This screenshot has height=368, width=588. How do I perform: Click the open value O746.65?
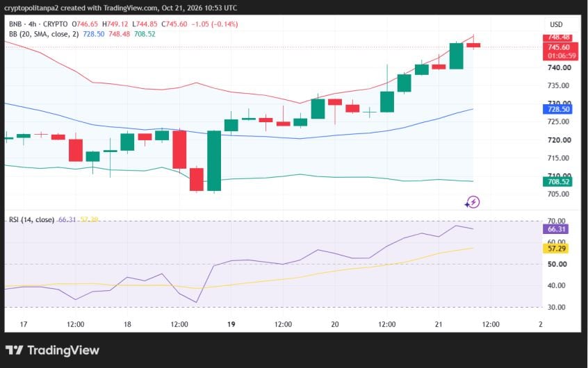click(x=85, y=24)
